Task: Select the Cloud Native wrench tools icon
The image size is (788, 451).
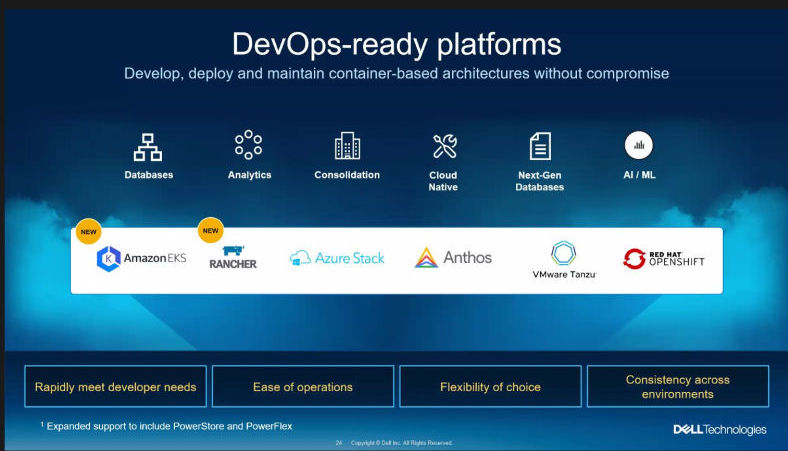Action: point(445,146)
